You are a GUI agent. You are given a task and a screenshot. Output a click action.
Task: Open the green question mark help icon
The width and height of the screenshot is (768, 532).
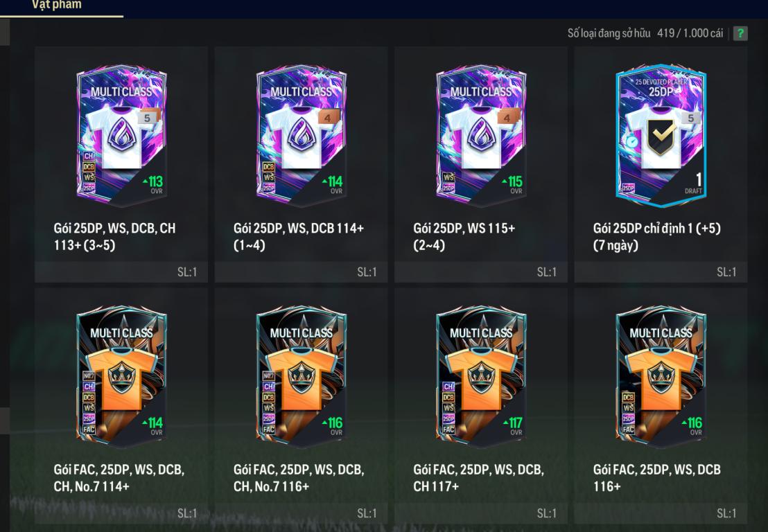[740, 33]
